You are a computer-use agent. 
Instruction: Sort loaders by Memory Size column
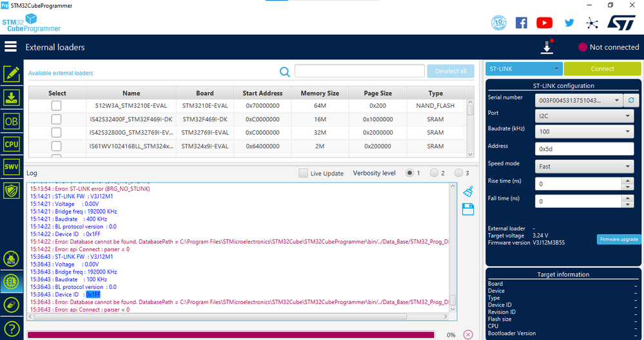tap(320, 93)
